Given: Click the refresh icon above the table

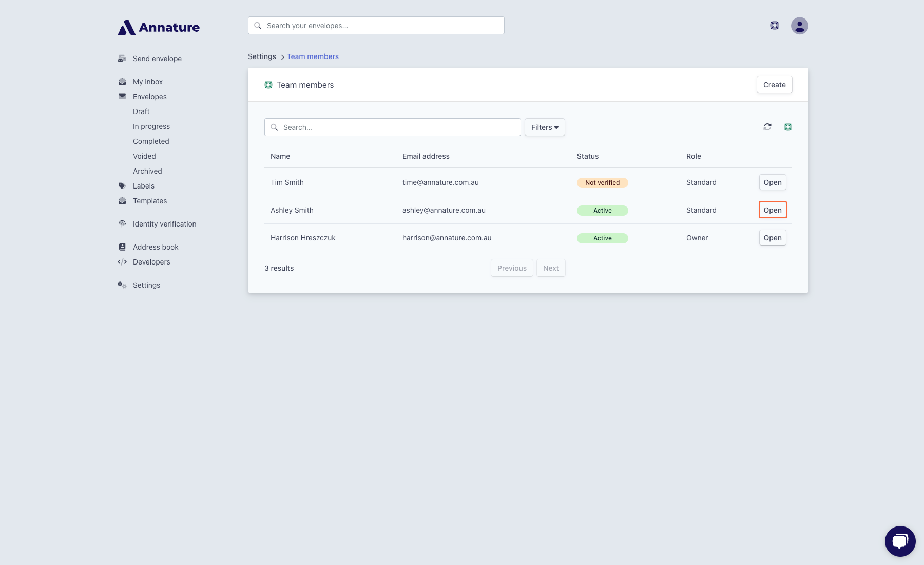Looking at the screenshot, I should click(x=767, y=127).
